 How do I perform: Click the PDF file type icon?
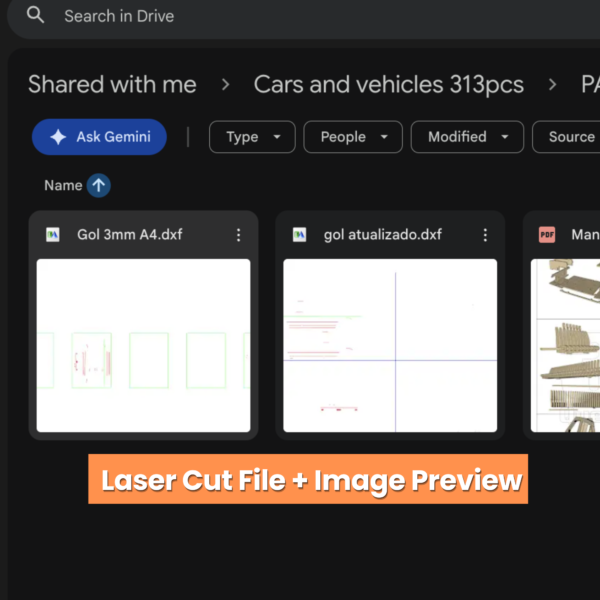coord(547,235)
